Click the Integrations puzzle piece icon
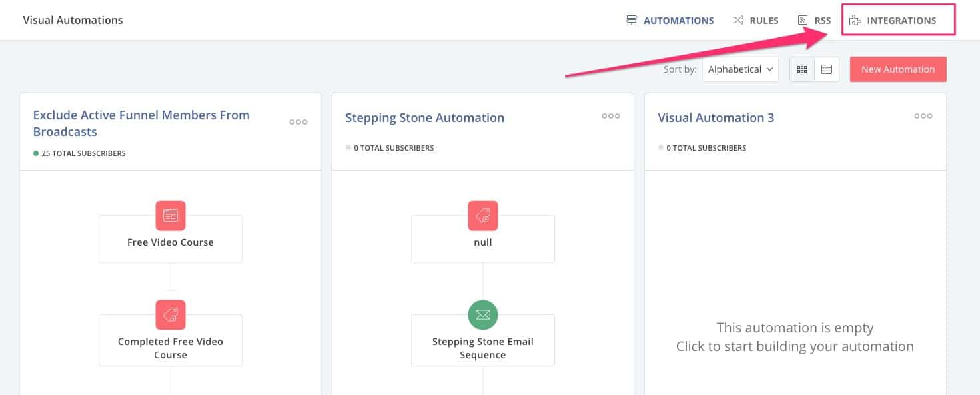This screenshot has height=395, width=980. pyautogui.click(x=855, y=21)
